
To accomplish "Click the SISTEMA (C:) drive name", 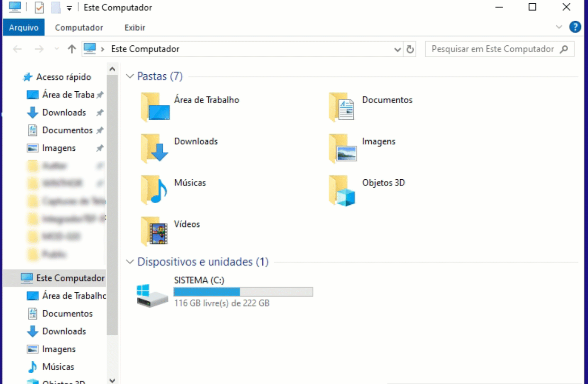I will click(199, 280).
